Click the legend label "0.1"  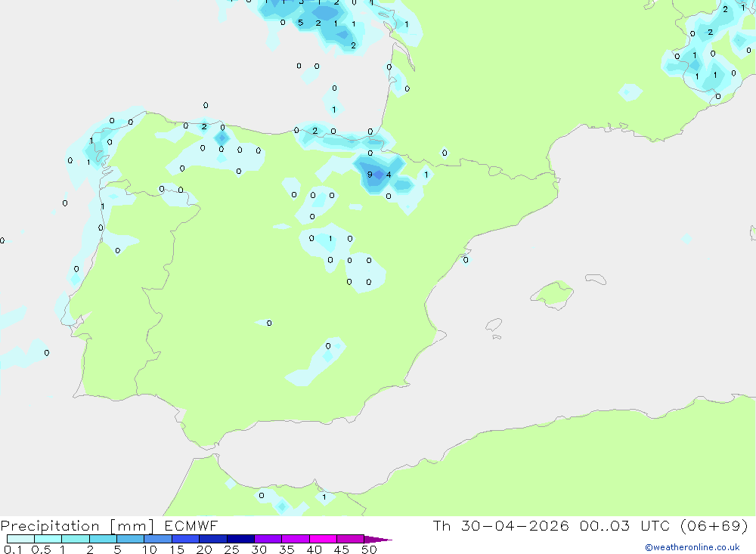coord(13,549)
